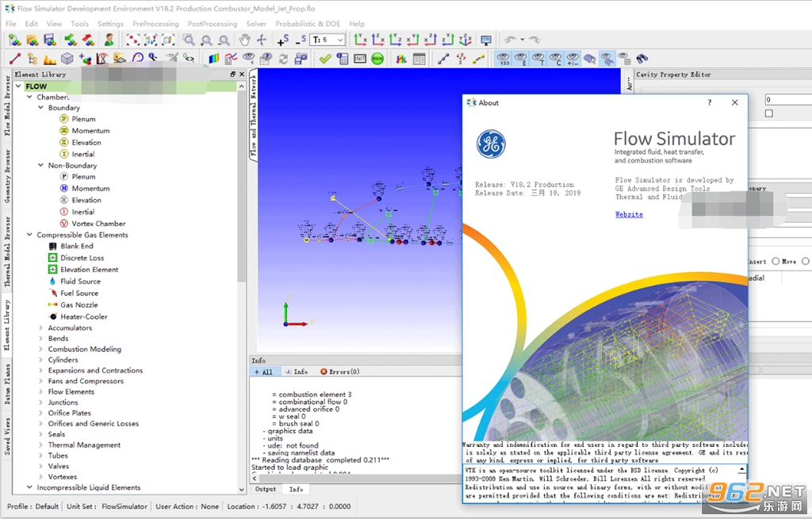This screenshot has width=812, height=519.
Task: Click the monitor display icon
Action: pos(486,40)
